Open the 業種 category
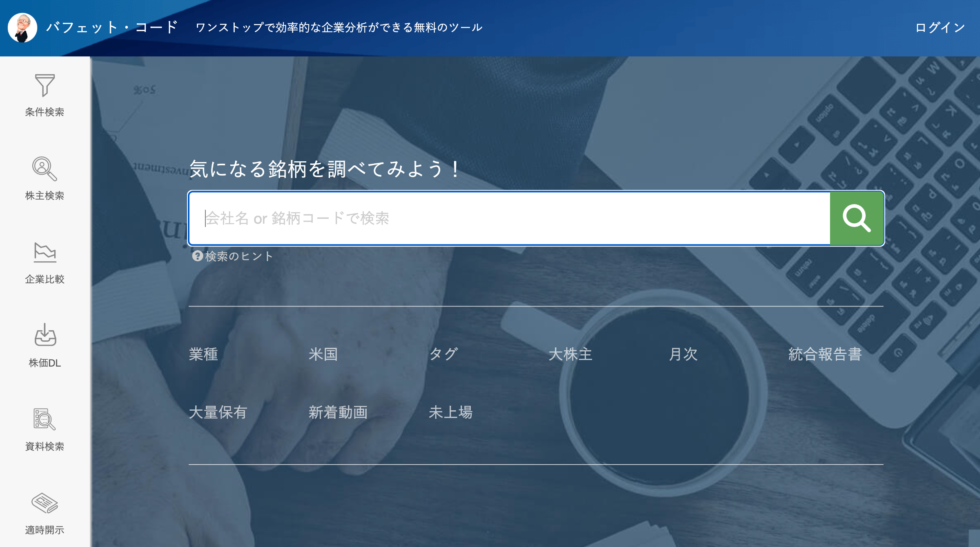The width and height of the screenshot is (980, 547). point(203,354)
